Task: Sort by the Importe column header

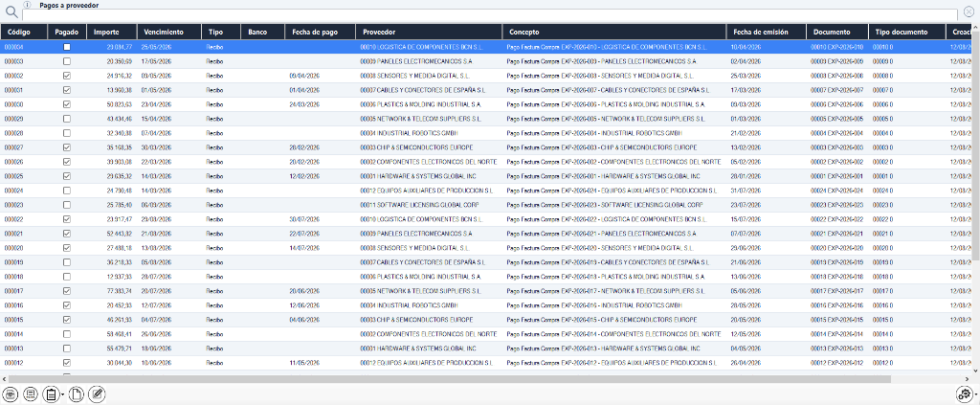Action: (112, 32)
